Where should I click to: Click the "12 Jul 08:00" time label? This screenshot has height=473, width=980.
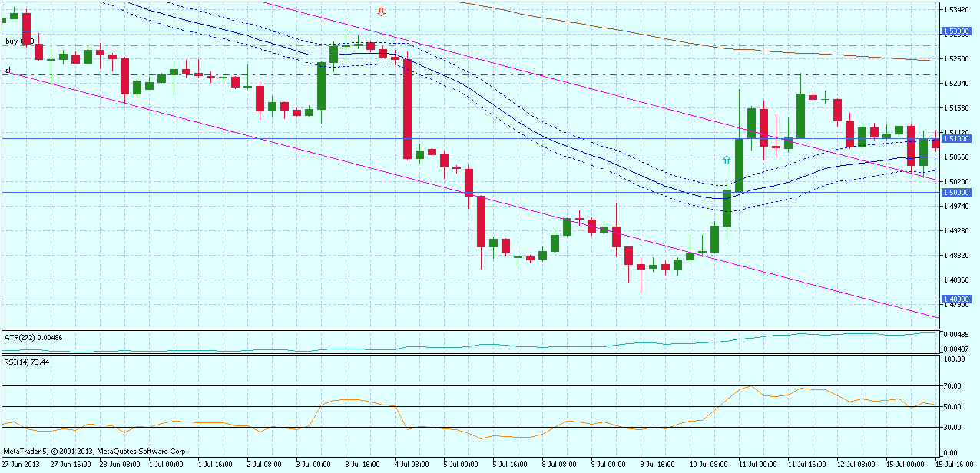pyautogui.click(x=857, y=465)
